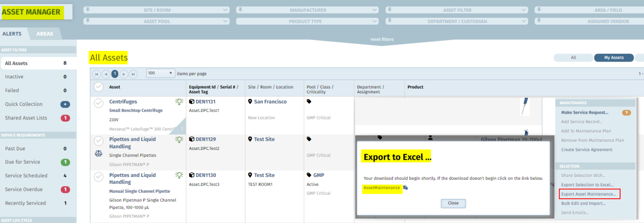Click the pin icon on Asset Filter dropdown
The image size is (644, 223).
(x=390, y=10)
